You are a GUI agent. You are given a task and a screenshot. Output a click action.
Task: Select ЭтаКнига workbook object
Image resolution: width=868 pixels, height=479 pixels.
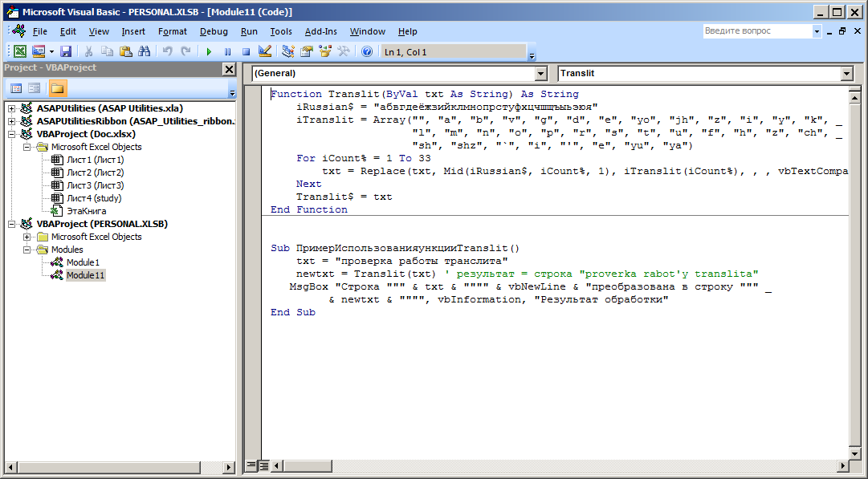point(87,211)
